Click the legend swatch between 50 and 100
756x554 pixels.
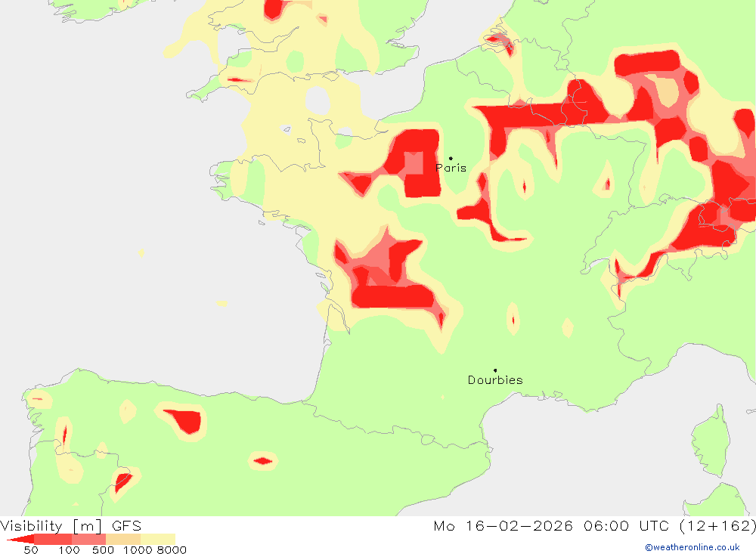pos(53,539)
